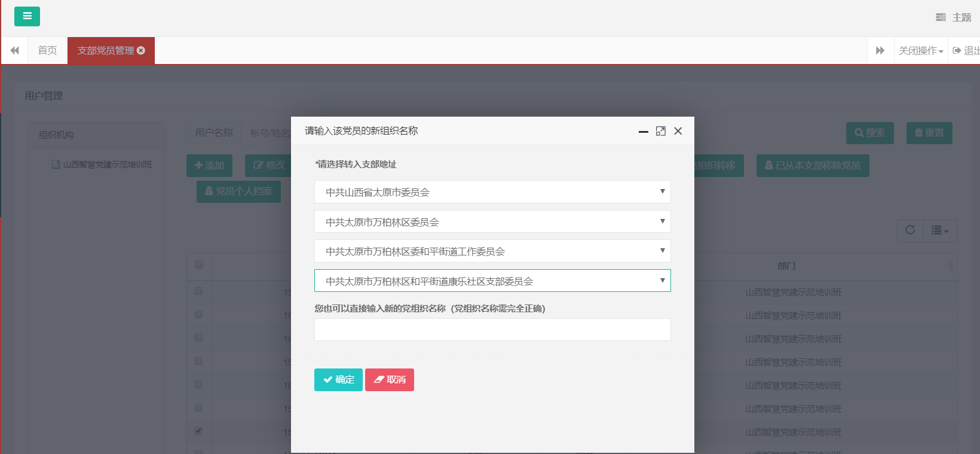Viewport: 980px width, 454px height.
Task: Expand the 中共太原市万柏林区委员会 dropdown
Action: (x=492, y=222)
